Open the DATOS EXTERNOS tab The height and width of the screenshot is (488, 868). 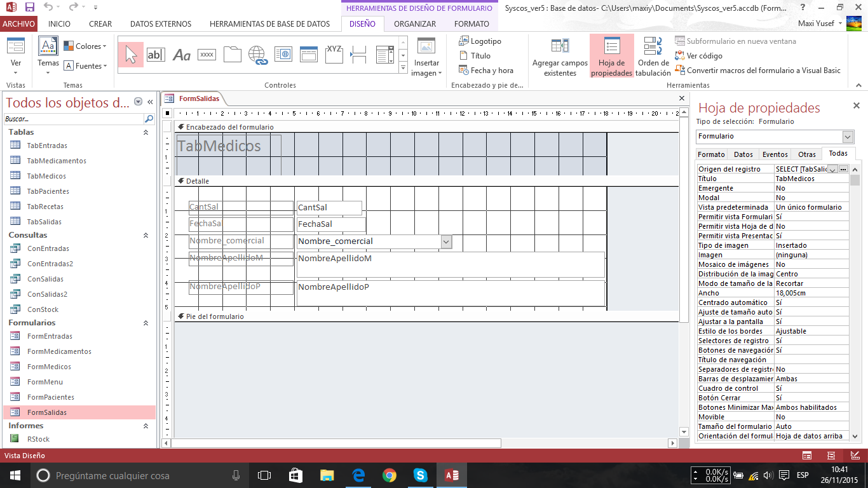pyautogui.click(x=161, y=24)
